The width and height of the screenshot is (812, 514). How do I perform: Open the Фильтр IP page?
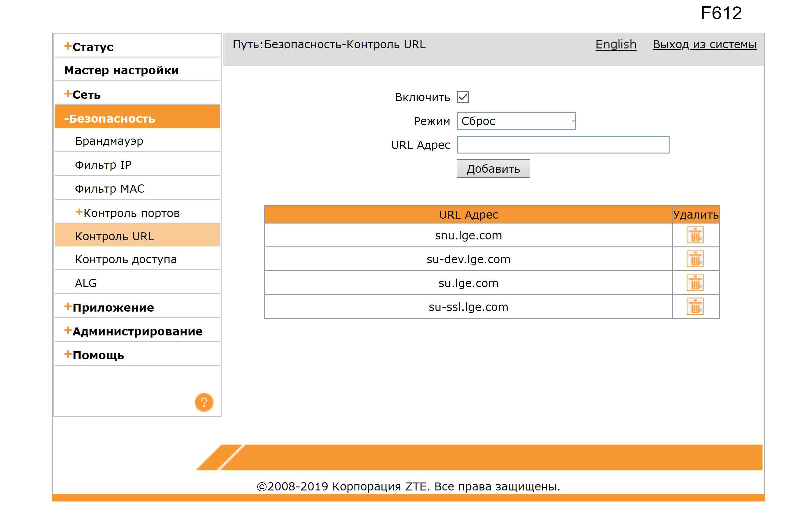point(103,165)
